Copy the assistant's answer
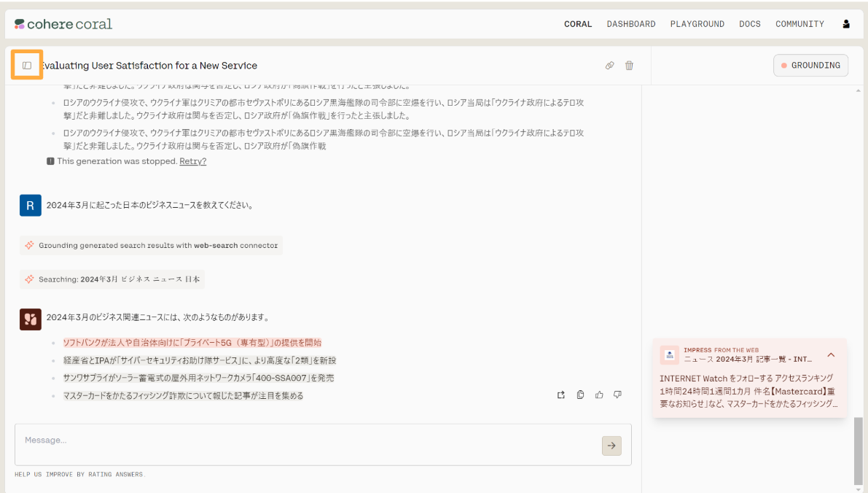Screen dimensions: 868x493 click(x=580, y=395)
